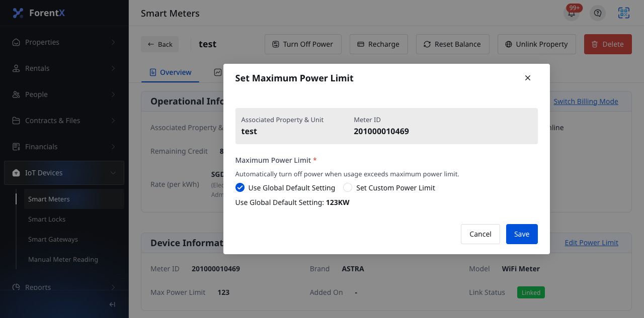The image size is (644, 318).
Task: Select Set Custom Power Limit radio
Action: [x=348, y=187]
